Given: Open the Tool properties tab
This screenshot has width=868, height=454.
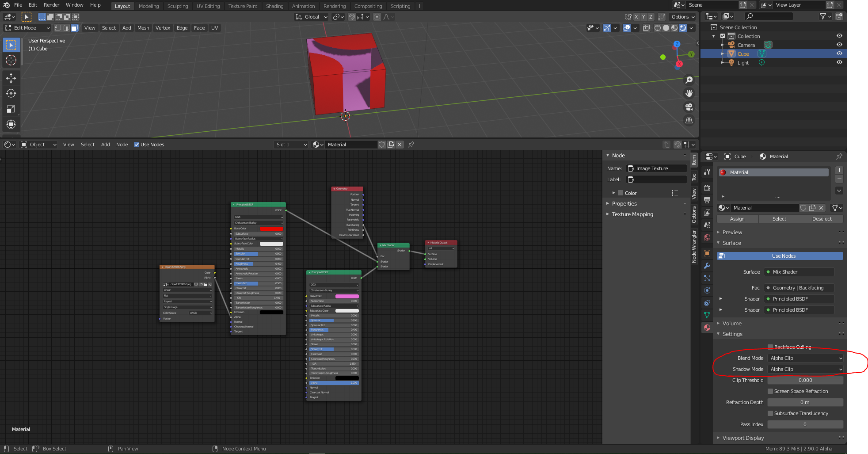Looking at the screenshot, I should click(x=707, y=172).
